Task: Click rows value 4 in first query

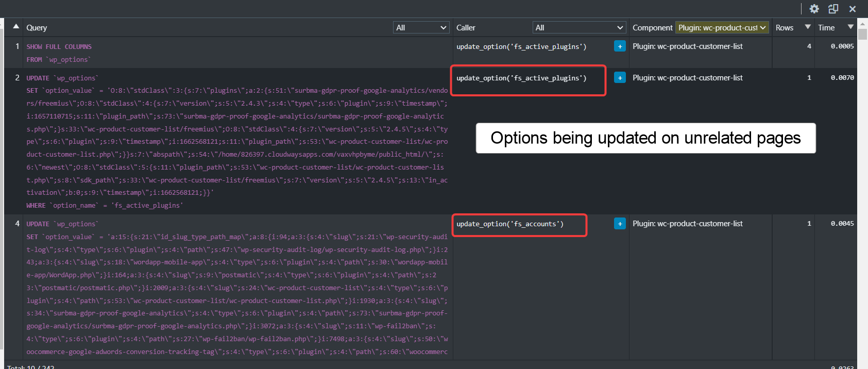Action: coord(809,46)
